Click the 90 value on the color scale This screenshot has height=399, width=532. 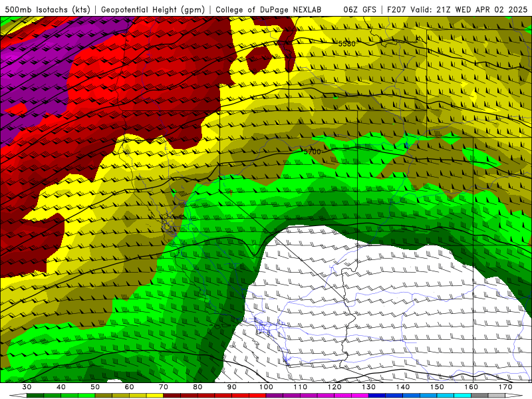(x=232, y=387)
